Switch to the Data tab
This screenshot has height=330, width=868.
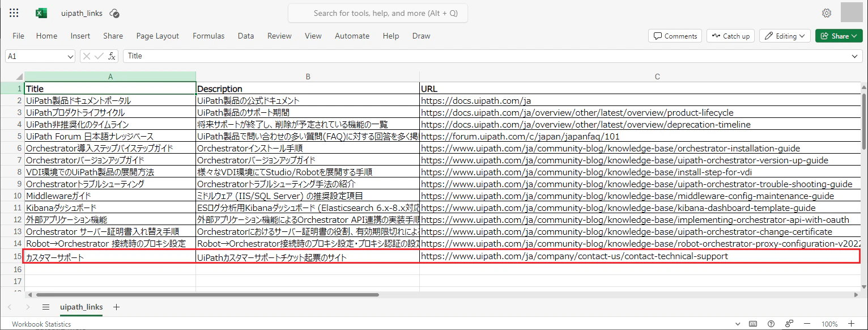click(246, 36)
